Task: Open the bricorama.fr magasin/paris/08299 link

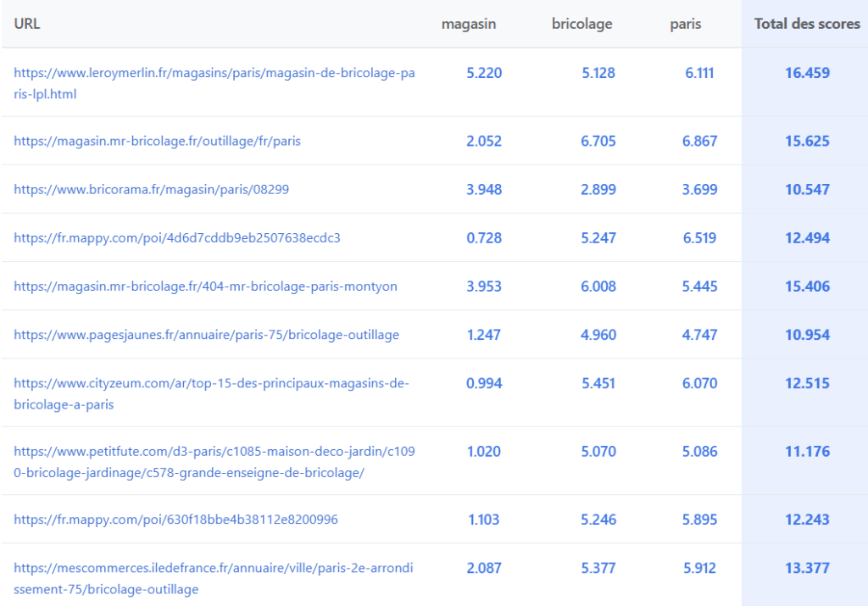Action: (151, 189)
